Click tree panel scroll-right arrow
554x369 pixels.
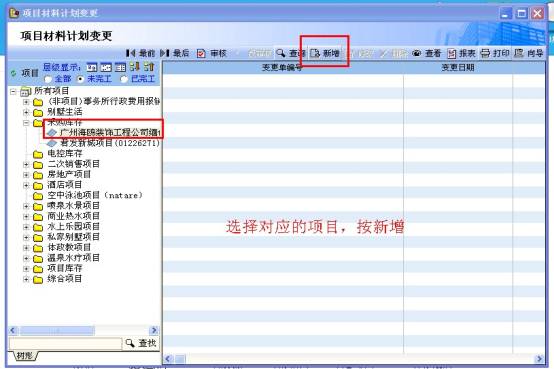pos(154,330)
